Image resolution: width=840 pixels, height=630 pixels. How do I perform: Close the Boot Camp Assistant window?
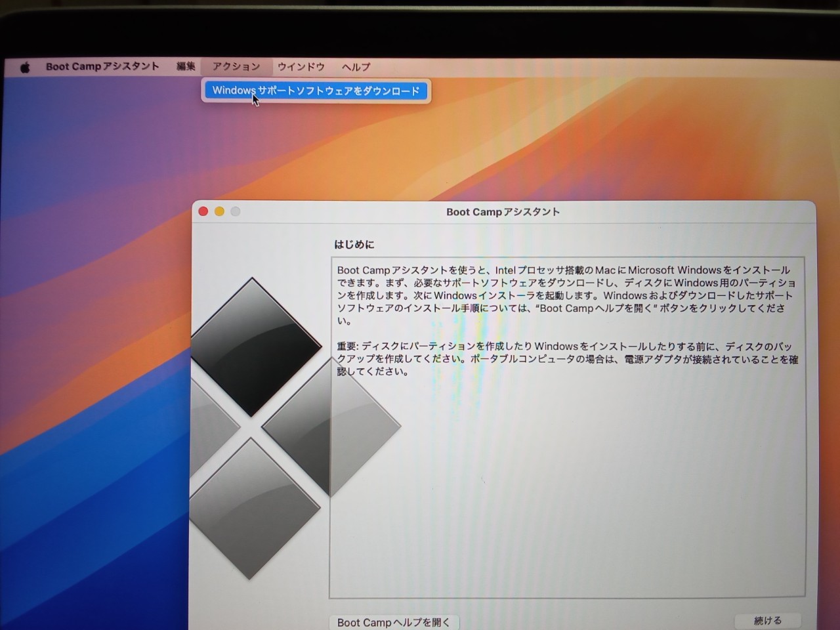203,211
